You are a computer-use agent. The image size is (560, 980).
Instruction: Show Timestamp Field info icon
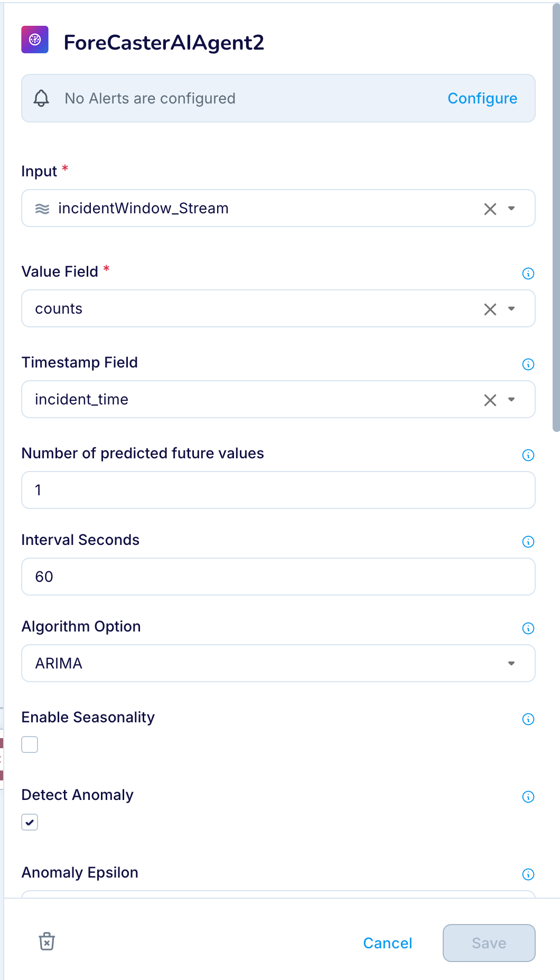(528, 364)
